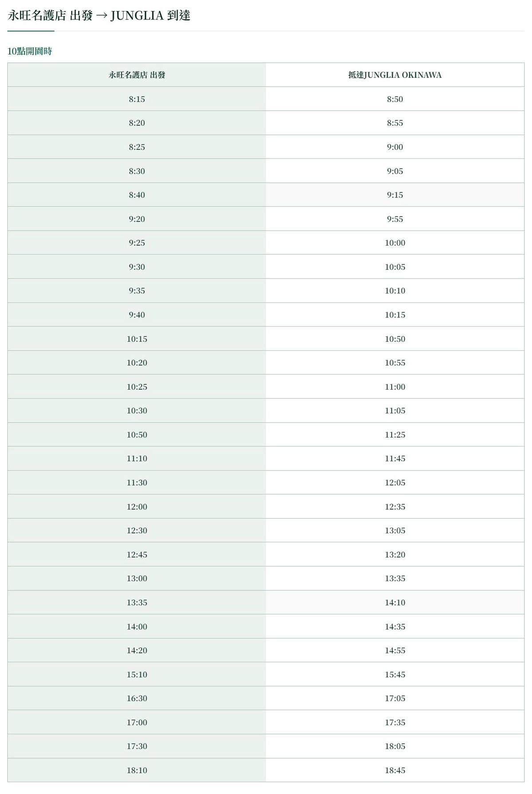Viewport: 532px width, 794px height.
Task: Click the 18:45 final arrival cell
Action: coord(395,770)
